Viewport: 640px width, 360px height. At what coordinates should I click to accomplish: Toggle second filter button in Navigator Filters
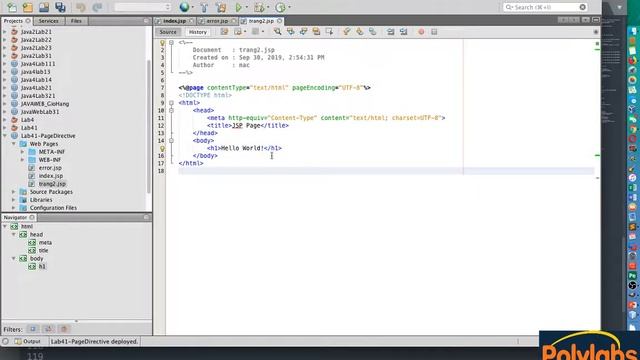point(48,329)
